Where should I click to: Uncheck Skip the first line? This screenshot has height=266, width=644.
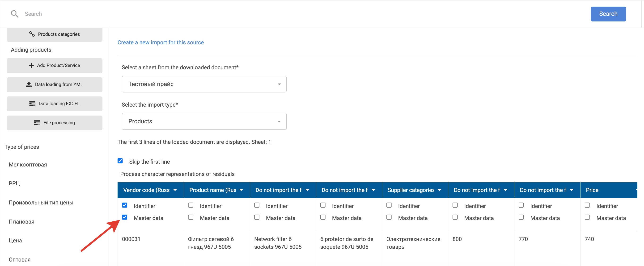pos(120,161)
